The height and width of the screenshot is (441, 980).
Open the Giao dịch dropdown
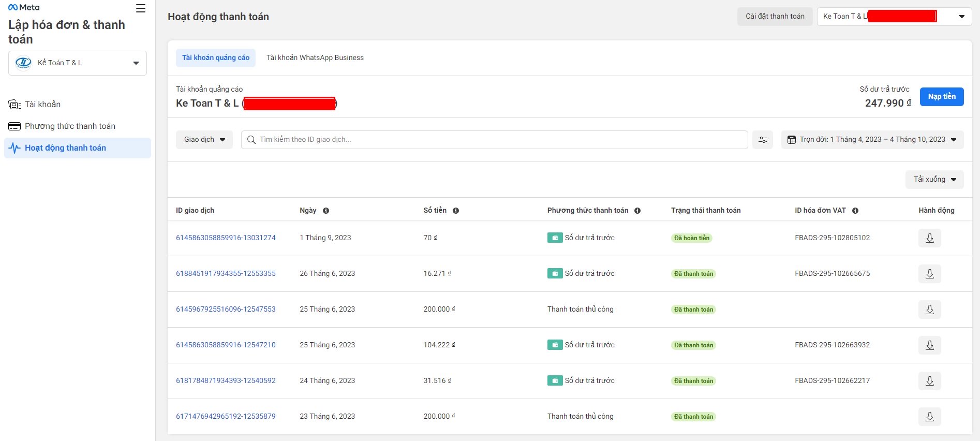click(x=204, y=140)
